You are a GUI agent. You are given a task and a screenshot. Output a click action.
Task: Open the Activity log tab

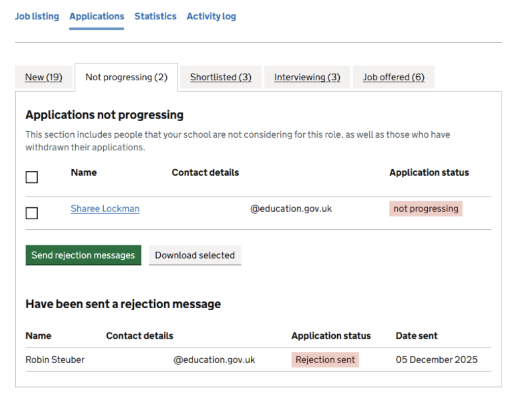pos(211,16)
